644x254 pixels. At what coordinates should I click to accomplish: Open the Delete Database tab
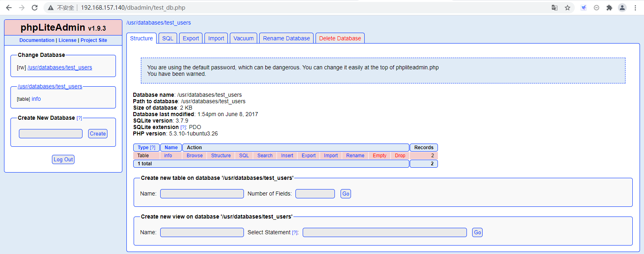340,38
